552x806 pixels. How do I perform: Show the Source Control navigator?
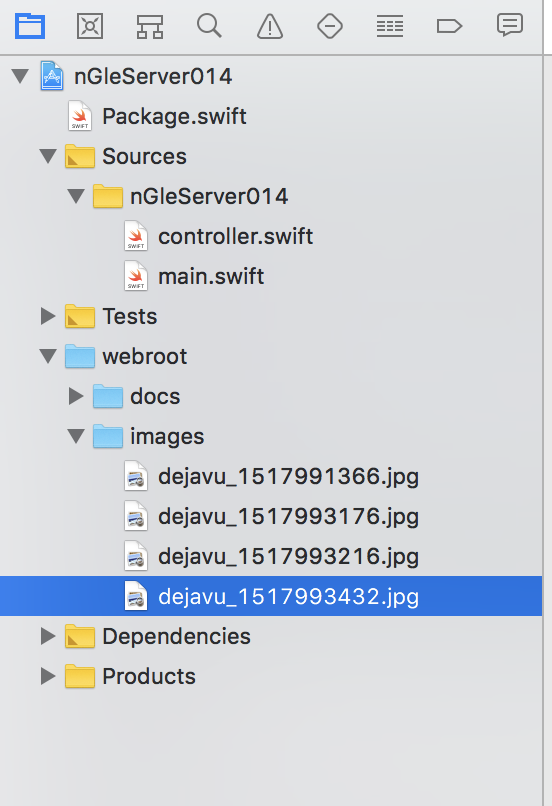coord(90,26)
